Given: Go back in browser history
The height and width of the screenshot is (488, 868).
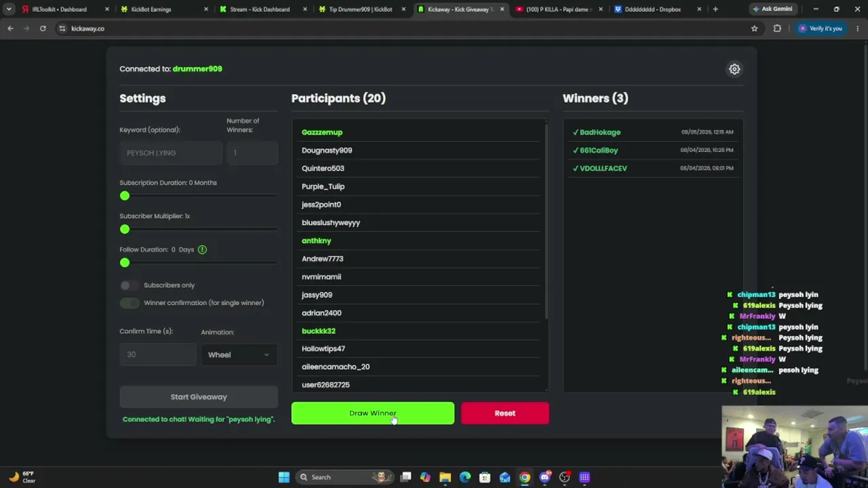Looking at the screenshot, I should [10, 28].
